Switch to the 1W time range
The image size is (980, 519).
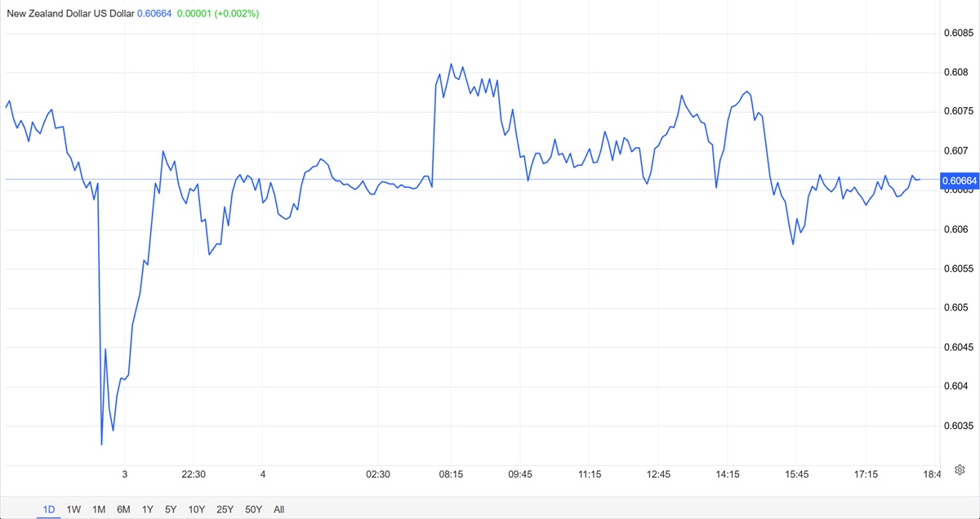click(73, 509)
